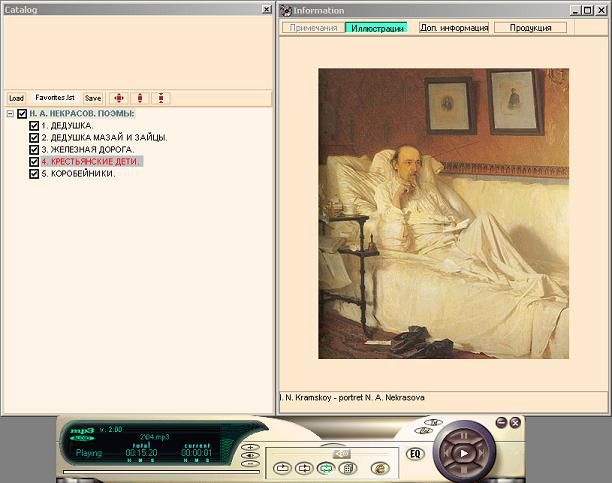This screenshot has width=612, height=483.
Task: Click the Save button in Catalog
Action: tap(93, 98)
